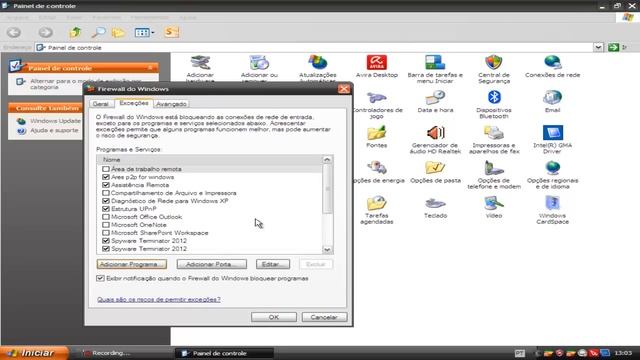Open Email control panel icon
Screen dimensions: 640x360
coord(552,101)
